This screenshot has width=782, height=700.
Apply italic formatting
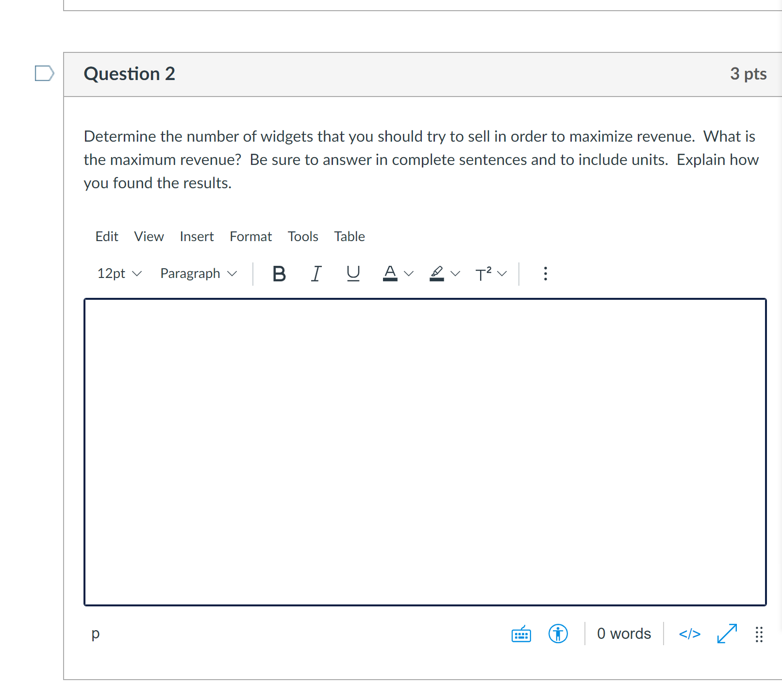(x=316, y=274)
